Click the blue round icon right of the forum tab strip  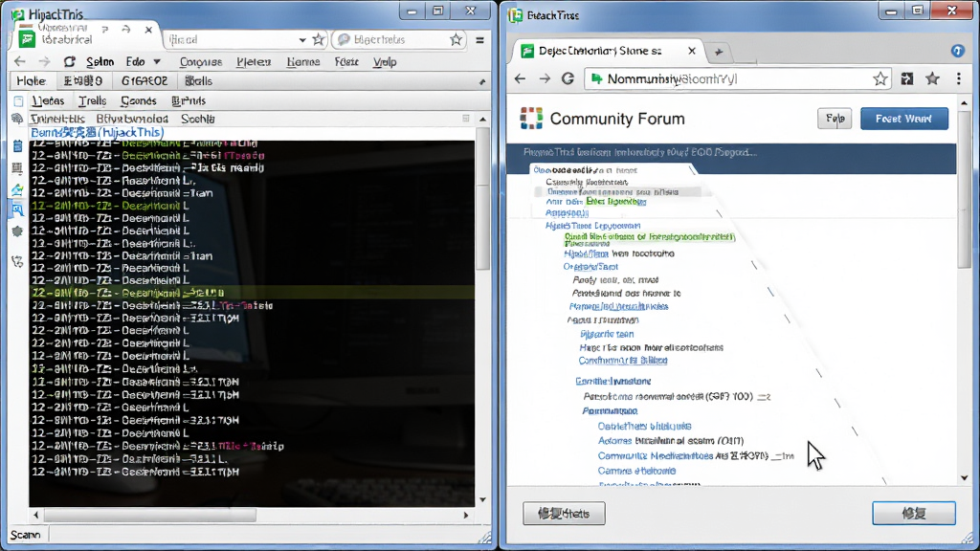(957, 51)
